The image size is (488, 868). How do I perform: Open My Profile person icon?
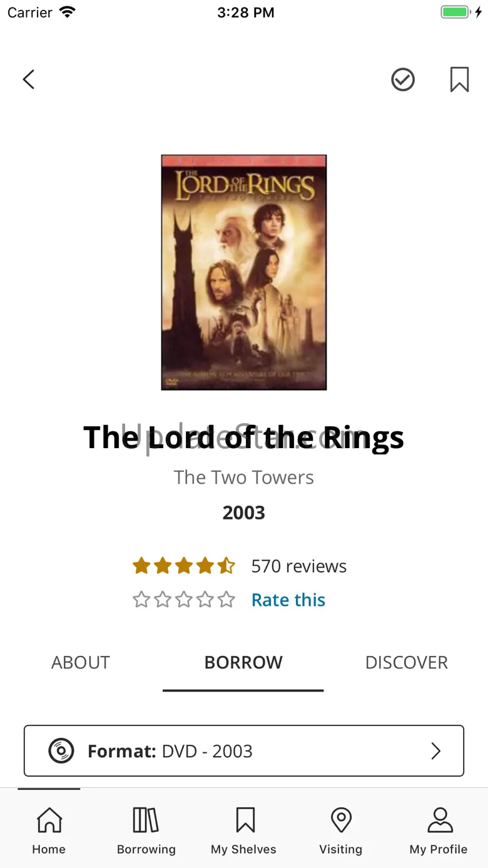[440, 820]
